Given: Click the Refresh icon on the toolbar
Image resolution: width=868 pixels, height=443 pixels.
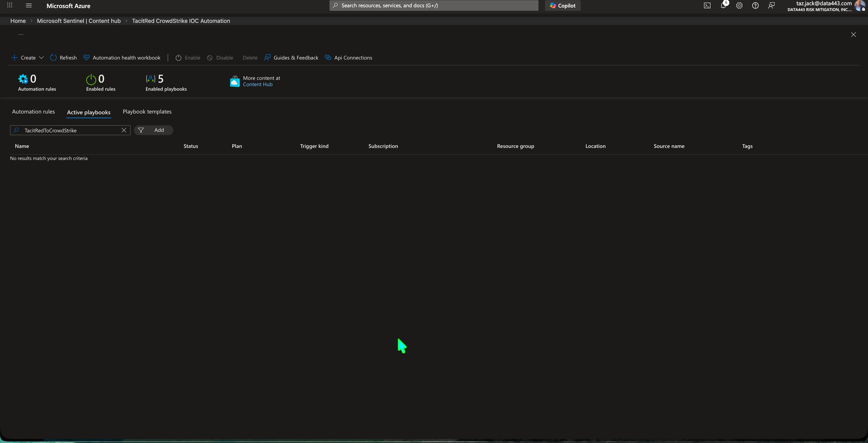Looking at the screenshot, I should point(63,57).
